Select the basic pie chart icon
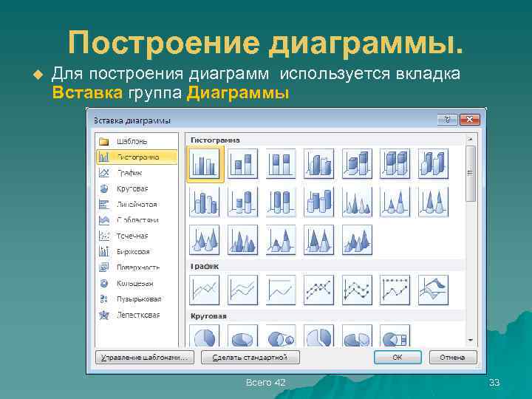This screenshot has width=532, height=399. tap(205, 336)
